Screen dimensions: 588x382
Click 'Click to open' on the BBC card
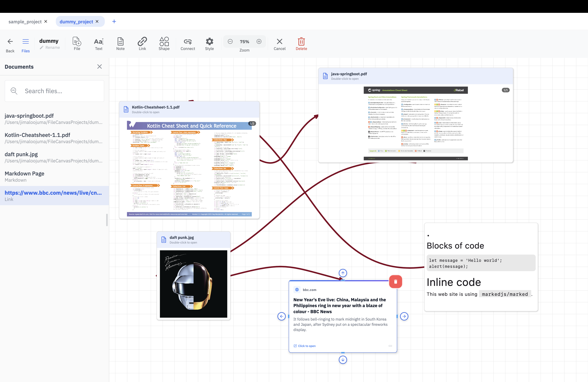click(x=305, y=346)
